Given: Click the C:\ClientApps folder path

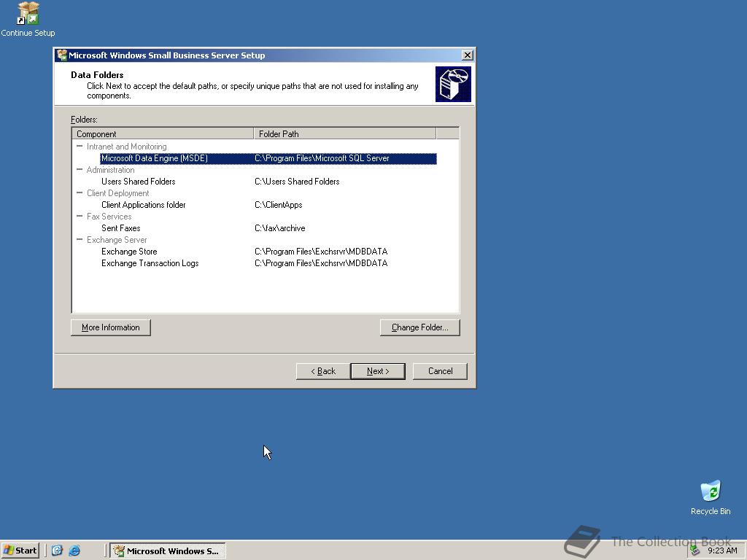Looking at the screenshot, I should point(279,205).
